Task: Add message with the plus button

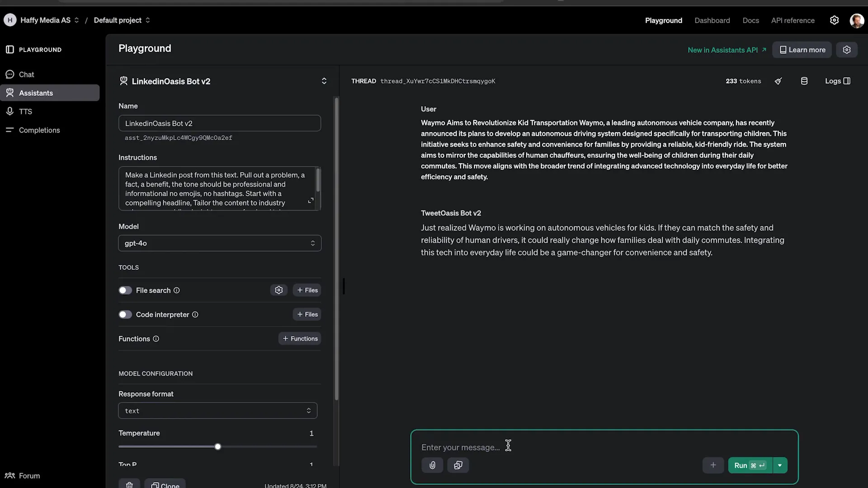Action: [713, 465]
